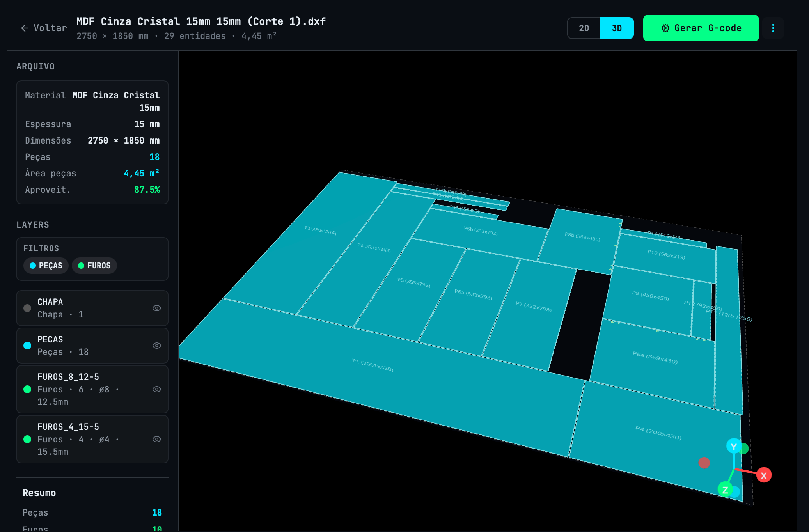This screenshot has height=532, width=809.
Task: Click the back arrow next to Voltar
Action: [25, 28]
